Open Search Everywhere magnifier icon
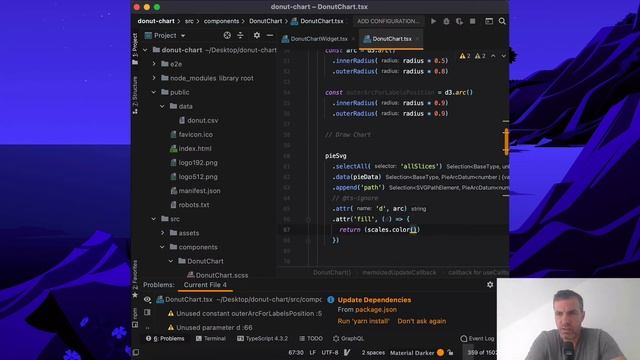The width and height of the screenshot is (640, 360). point(502,21)
